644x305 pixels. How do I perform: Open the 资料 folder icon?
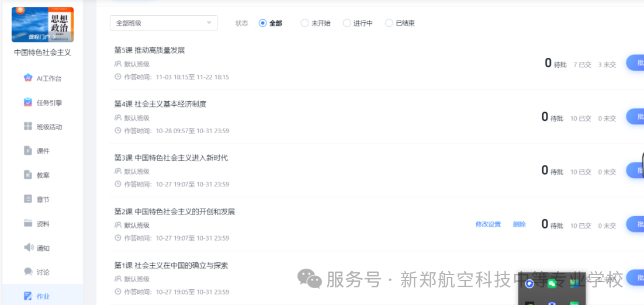pyautogui.click(x=28, y=223)
